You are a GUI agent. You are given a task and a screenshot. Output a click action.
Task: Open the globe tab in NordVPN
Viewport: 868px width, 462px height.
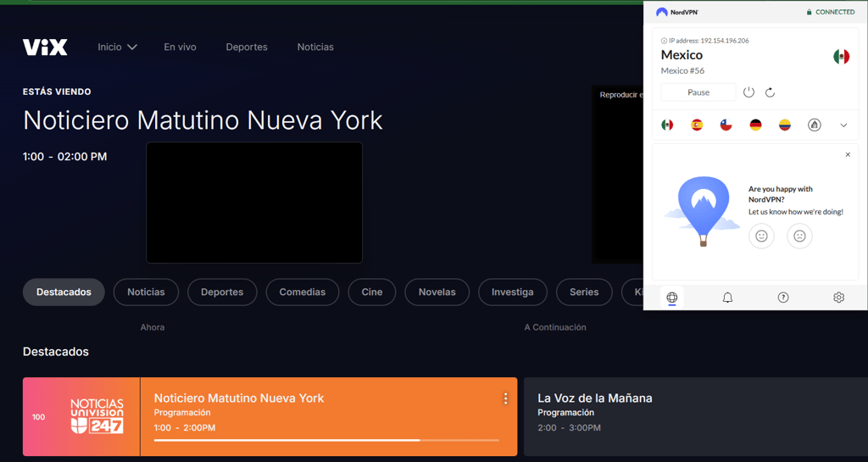click(x=671, y=298)
